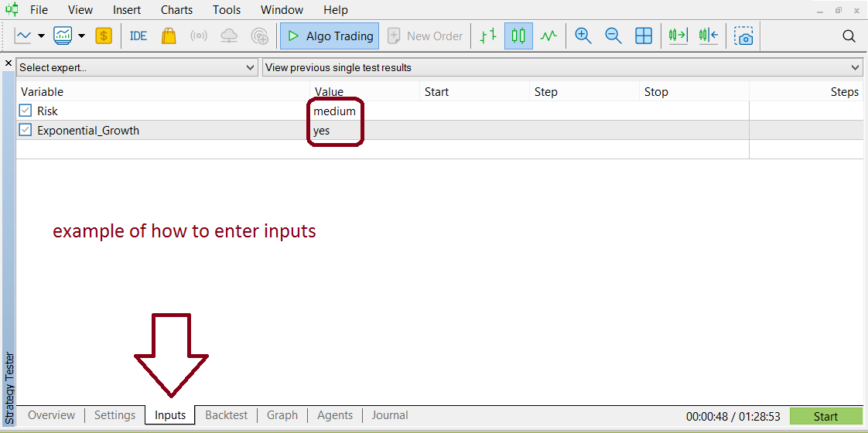Click the elapsed time 00:00:48 / 01:28:53

pos(733,417)
